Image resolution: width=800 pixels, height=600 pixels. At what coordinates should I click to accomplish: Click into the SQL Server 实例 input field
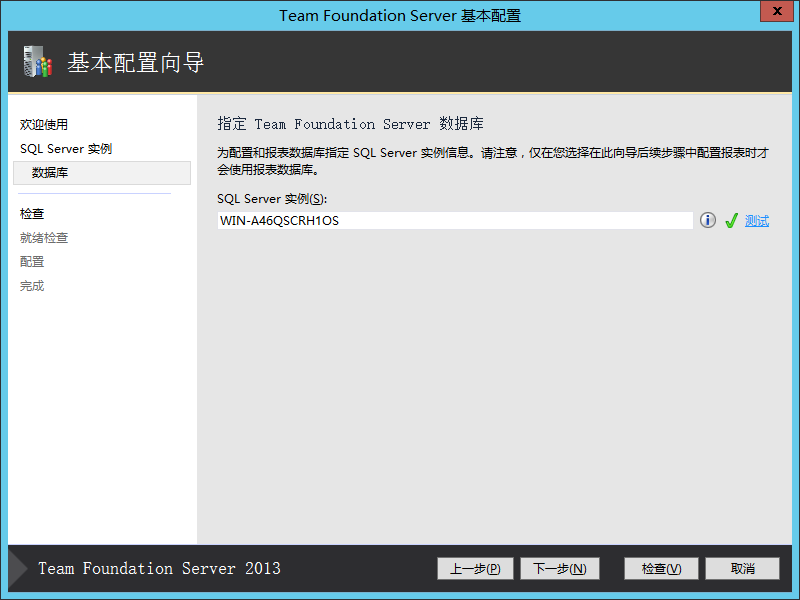tap(455, 220)
